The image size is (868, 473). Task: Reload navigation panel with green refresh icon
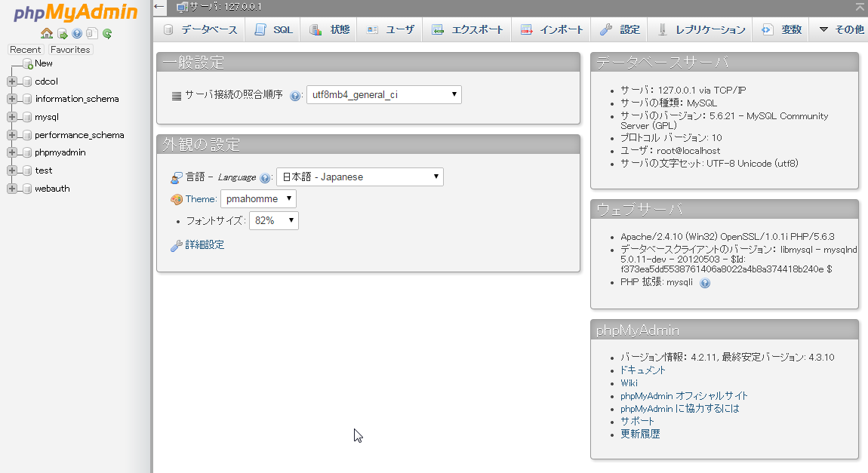[107, 33]
